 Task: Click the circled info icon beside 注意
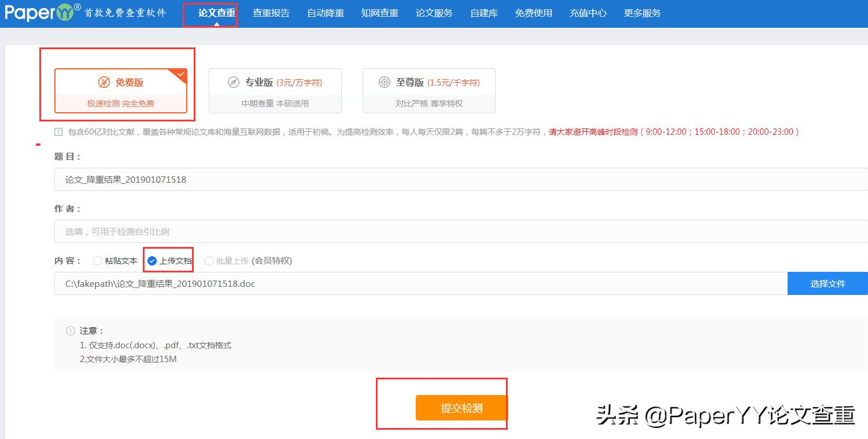(x=71, y=330)
